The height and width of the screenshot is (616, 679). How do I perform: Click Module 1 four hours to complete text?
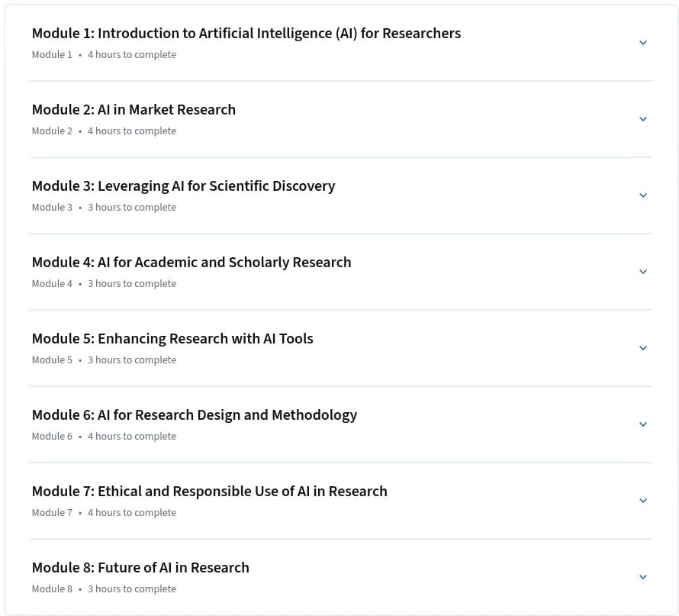click(132, 55)
